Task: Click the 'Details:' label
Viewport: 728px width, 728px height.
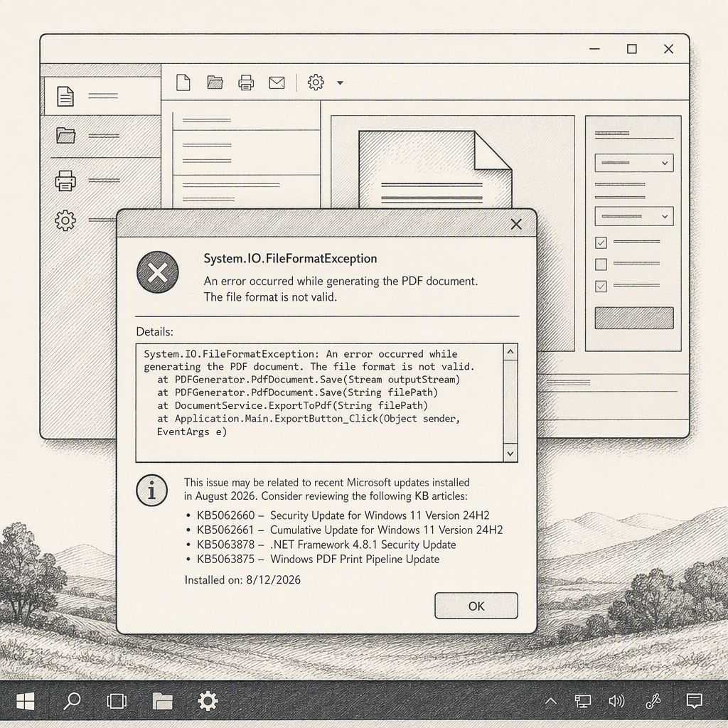Action: (154, 331)
